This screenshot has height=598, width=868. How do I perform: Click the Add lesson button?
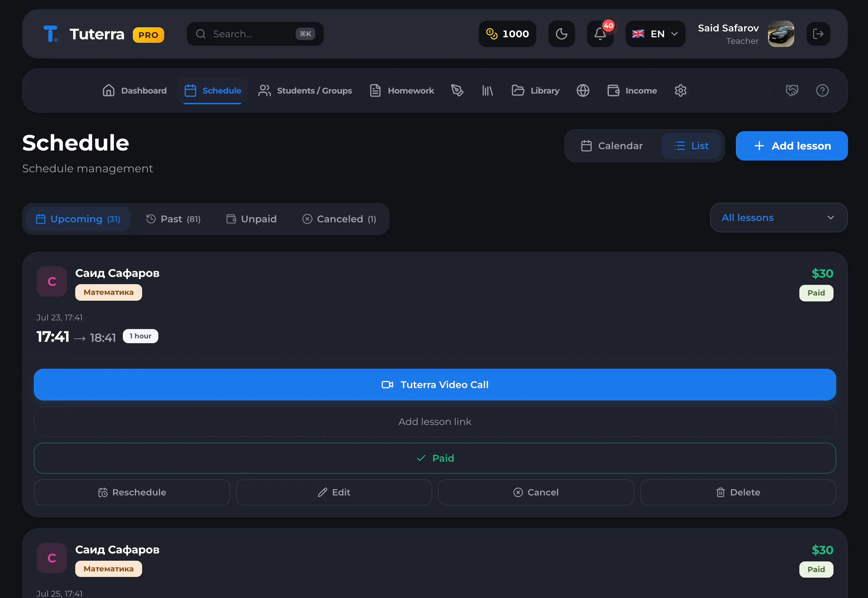(792, 146)
